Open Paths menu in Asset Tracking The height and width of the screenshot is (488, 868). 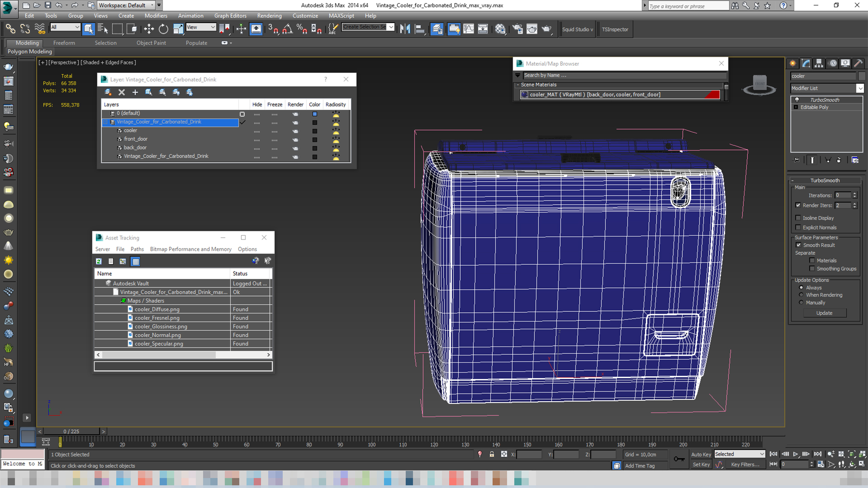[x=137, y=249]
